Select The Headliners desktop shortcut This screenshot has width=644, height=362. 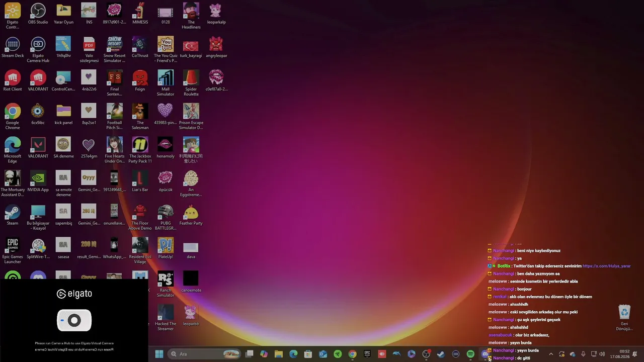tap(191, 17)
